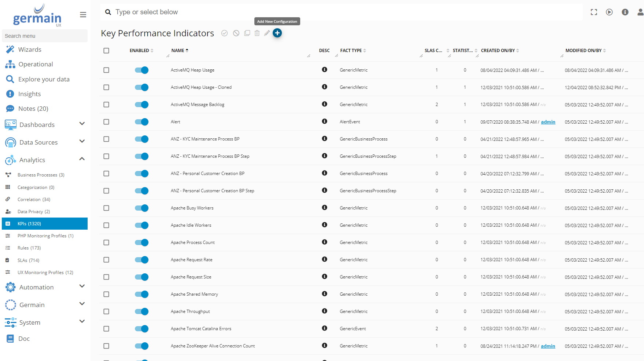Image resolution: width=644 pixels, height=361 pixels.
Task: Open description info for Alert row
Action: point(324,121)
